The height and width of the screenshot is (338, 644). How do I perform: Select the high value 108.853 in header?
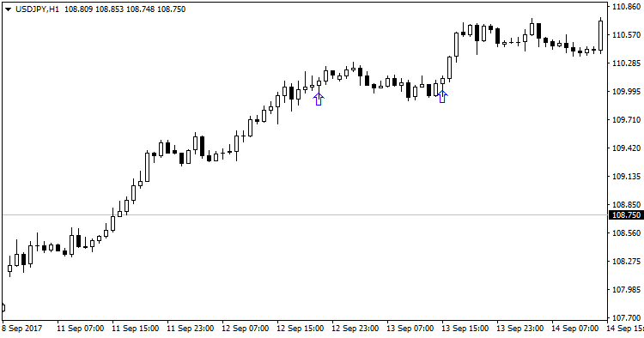[110, 9]
